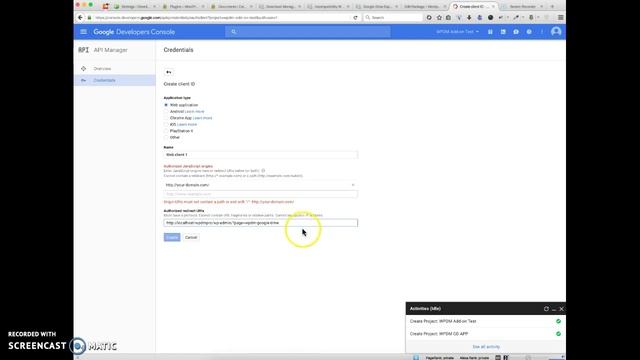Open the user account avatar
The image size is (640, 360).
556,32
